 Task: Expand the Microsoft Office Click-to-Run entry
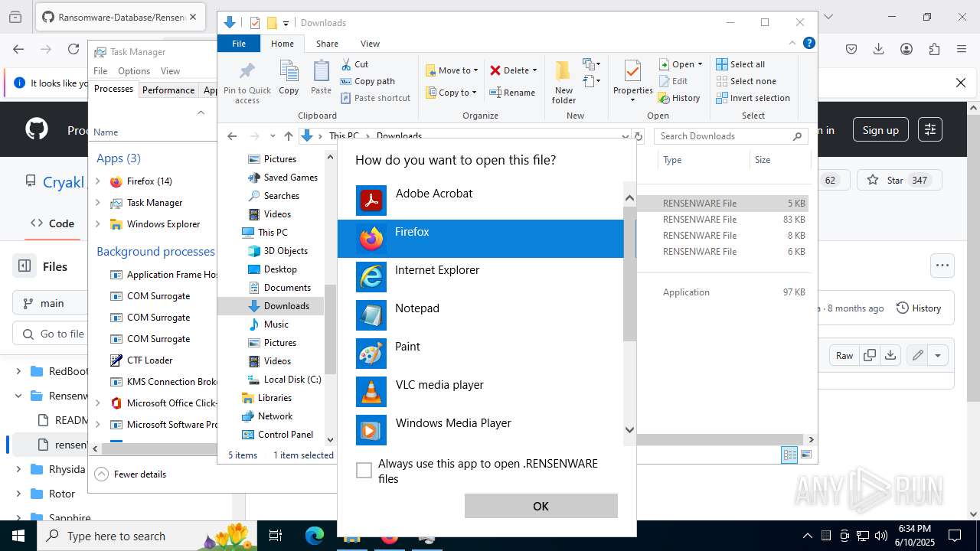point(97,403)
